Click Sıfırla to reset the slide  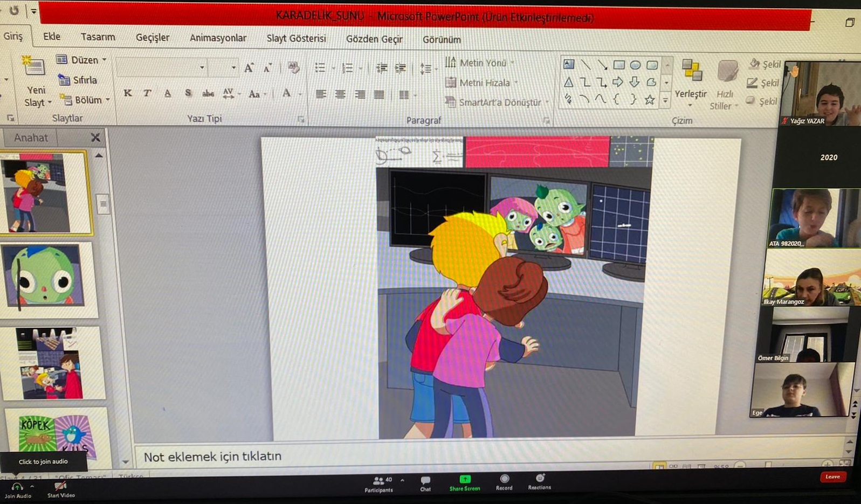coord(79,80)
